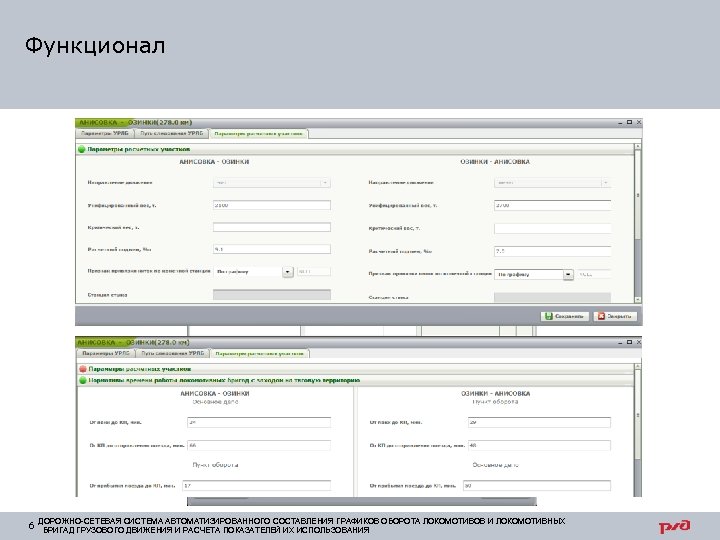Click the upper window vertical scrollbar
This screenshot has width=720, height=540.
(x=637, y=223)
